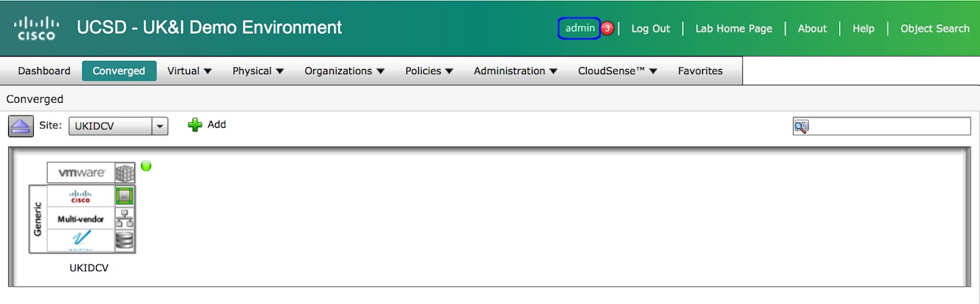980x304 pixels.
Task: Click the Log Out link
Action: [651, 29]
